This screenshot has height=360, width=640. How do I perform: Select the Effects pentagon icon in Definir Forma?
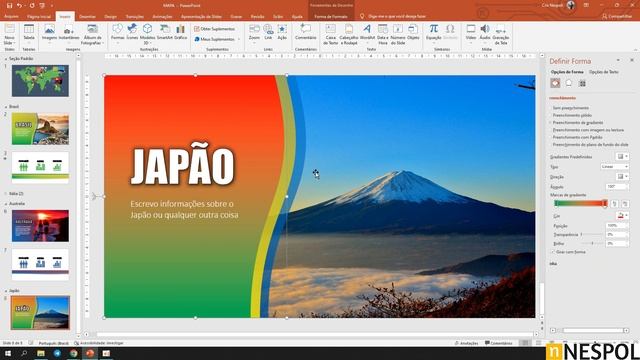coord(569,83)
